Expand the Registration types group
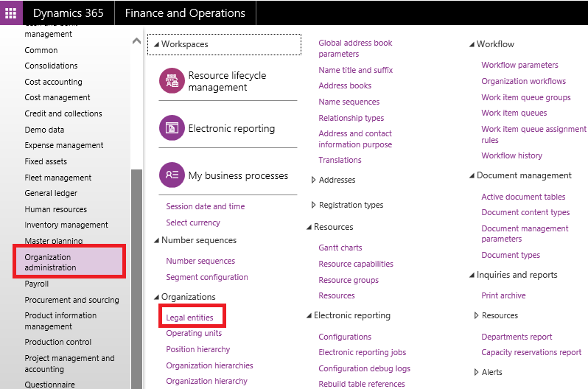The image size is (588, 389). 313,205
